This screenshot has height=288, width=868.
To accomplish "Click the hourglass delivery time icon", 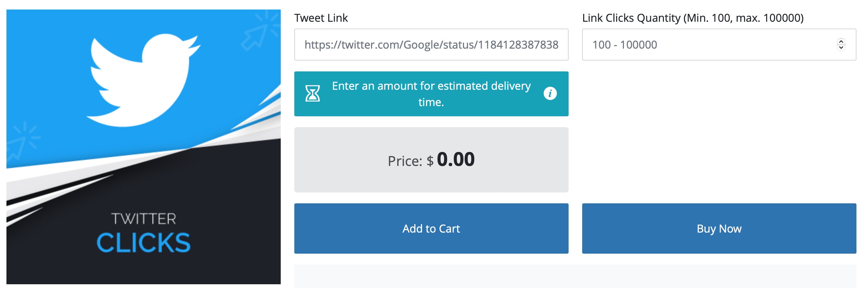I will pyautogui.click(x=312, y=94).
